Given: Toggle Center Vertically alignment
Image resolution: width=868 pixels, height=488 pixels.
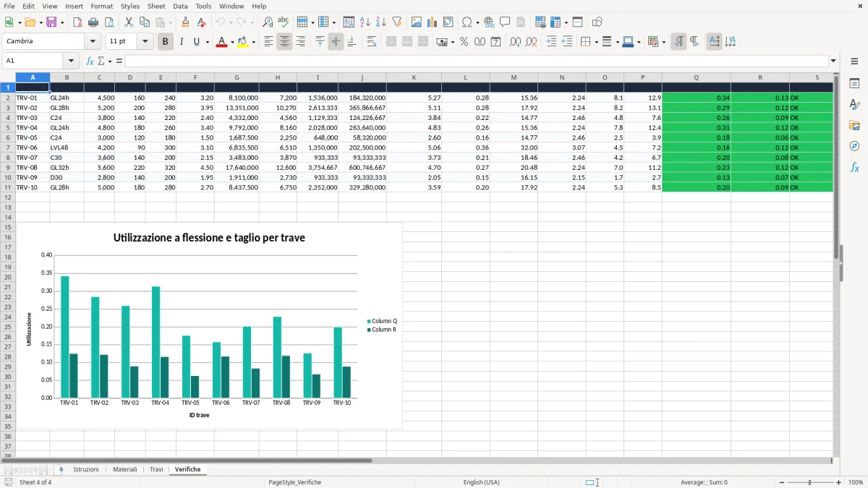Looking at the screenshot, I should 336,42.
